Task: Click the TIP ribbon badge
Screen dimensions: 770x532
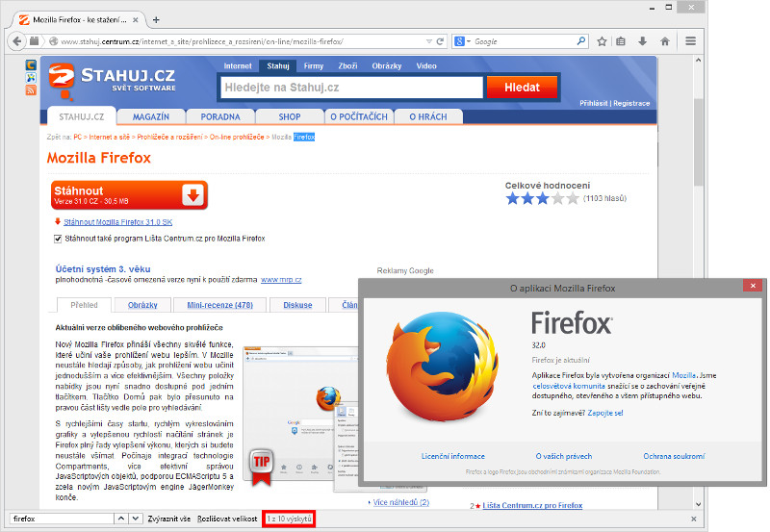Action: (x=261, y=466)
